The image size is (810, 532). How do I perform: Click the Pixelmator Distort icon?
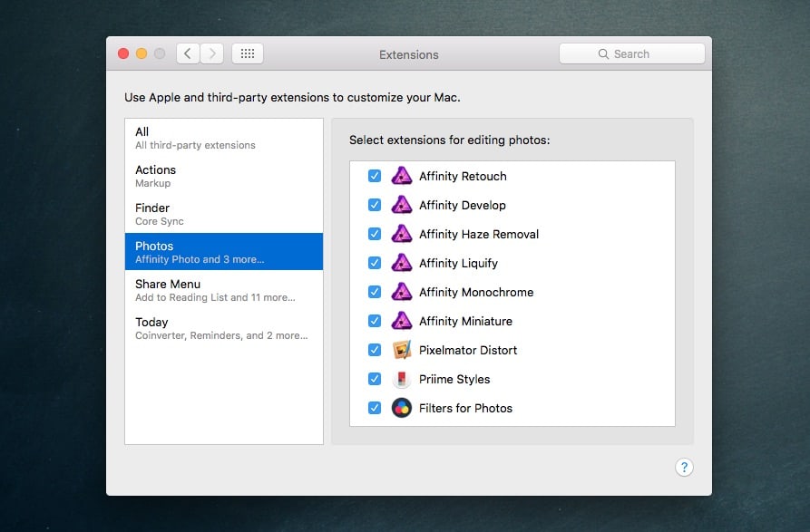tap(402, 350)
